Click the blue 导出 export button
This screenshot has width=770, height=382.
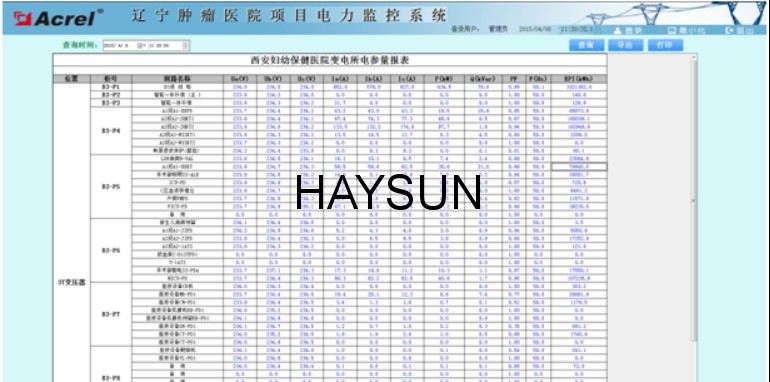coord(625,45)
